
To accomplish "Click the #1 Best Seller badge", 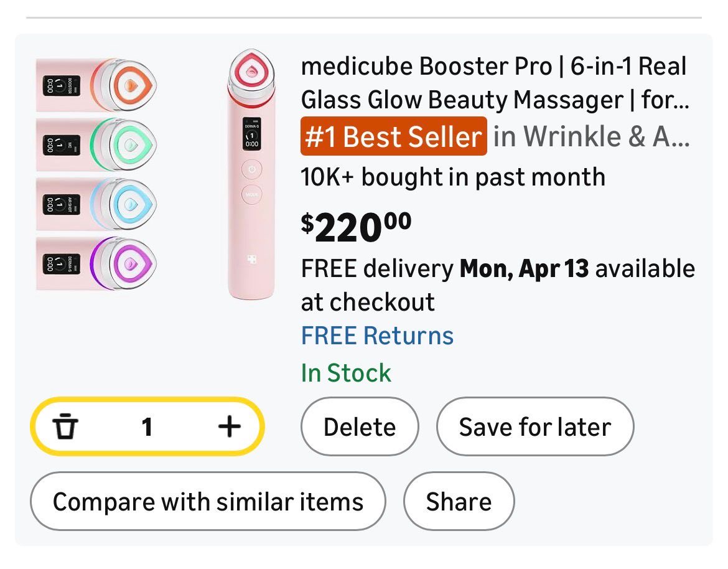I will 393,136.
